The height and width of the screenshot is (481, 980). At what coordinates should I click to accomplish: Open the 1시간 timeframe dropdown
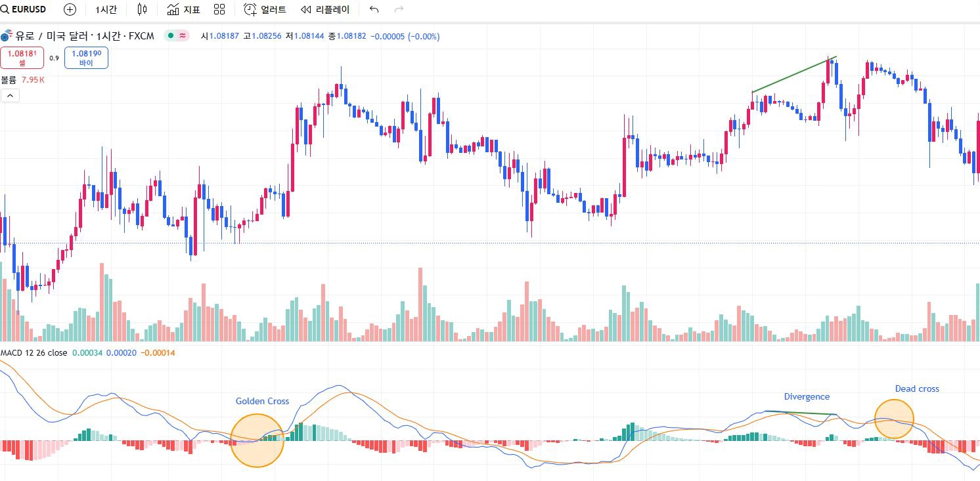click(x=106, y=9)
